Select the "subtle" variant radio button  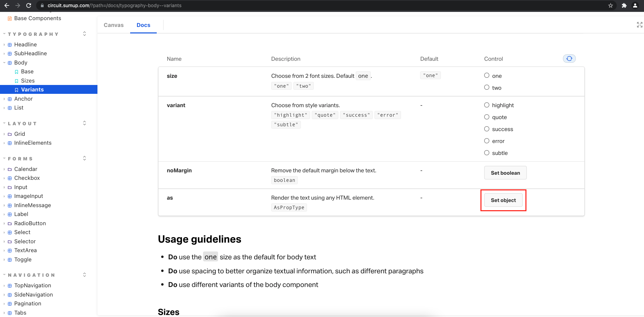(487, 153)
